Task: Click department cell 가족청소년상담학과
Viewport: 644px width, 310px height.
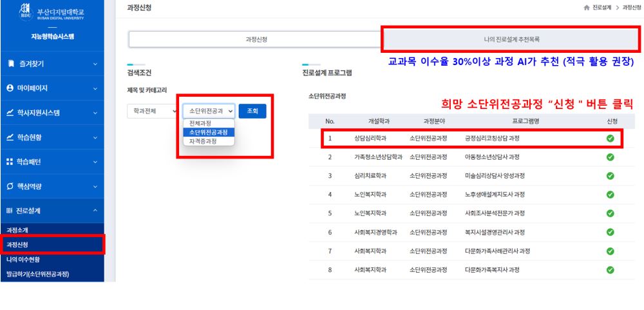Action: [378, 157]
